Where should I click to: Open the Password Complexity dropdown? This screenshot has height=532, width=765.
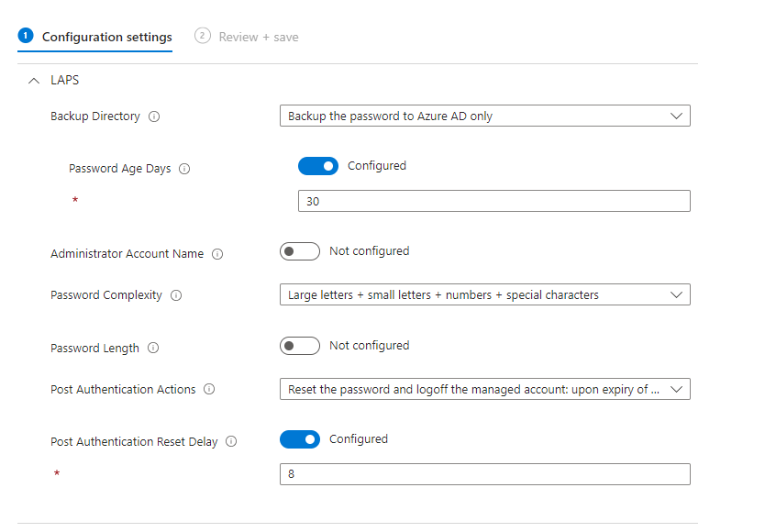click(x=484, y=295)
